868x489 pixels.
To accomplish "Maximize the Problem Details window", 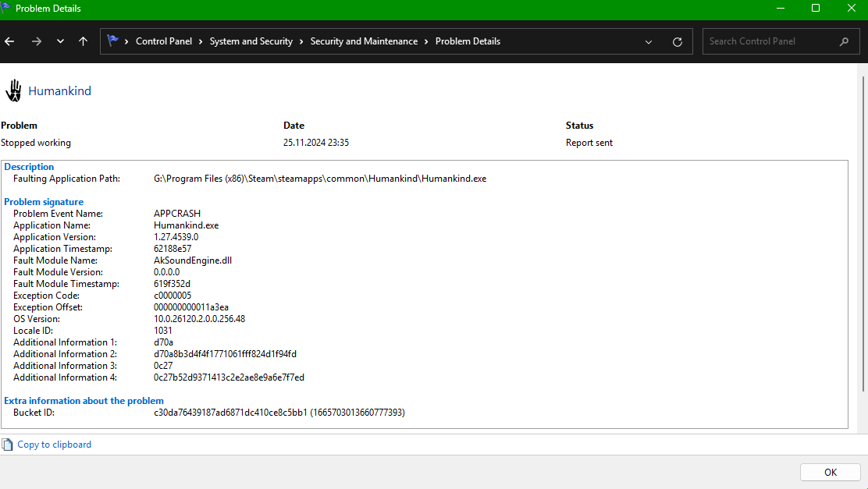I will tap(816, 9).
